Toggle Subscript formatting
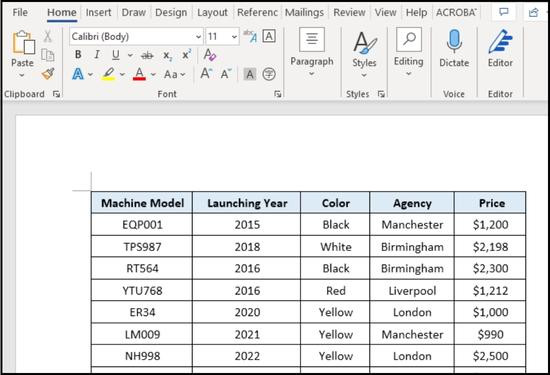 point(167,55)
